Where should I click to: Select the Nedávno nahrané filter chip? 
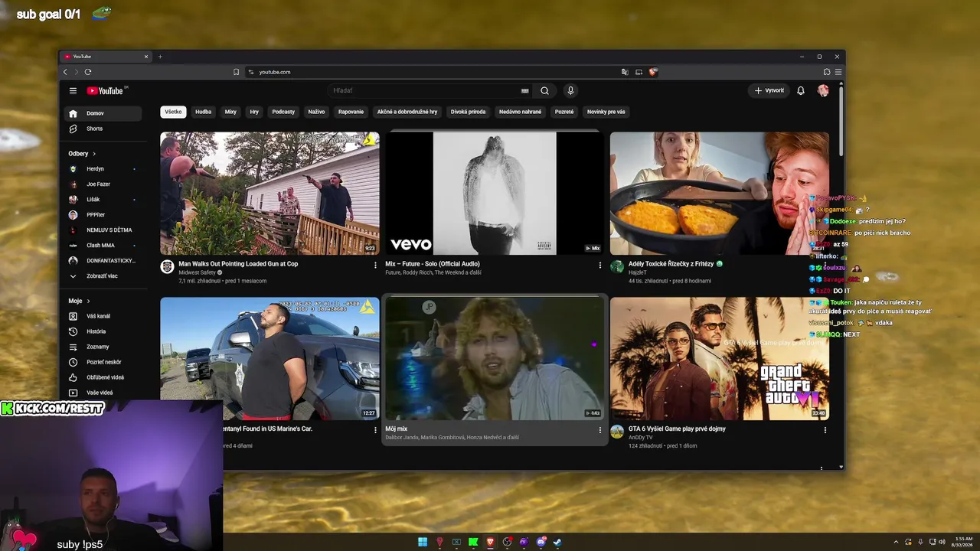pos(520,112)
